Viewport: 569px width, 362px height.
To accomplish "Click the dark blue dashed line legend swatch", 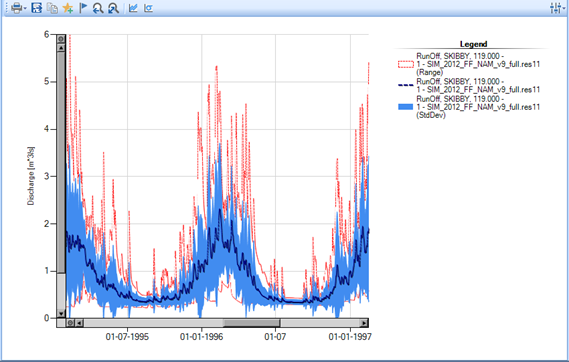I will pyautogui.click(x=406, y=85).
